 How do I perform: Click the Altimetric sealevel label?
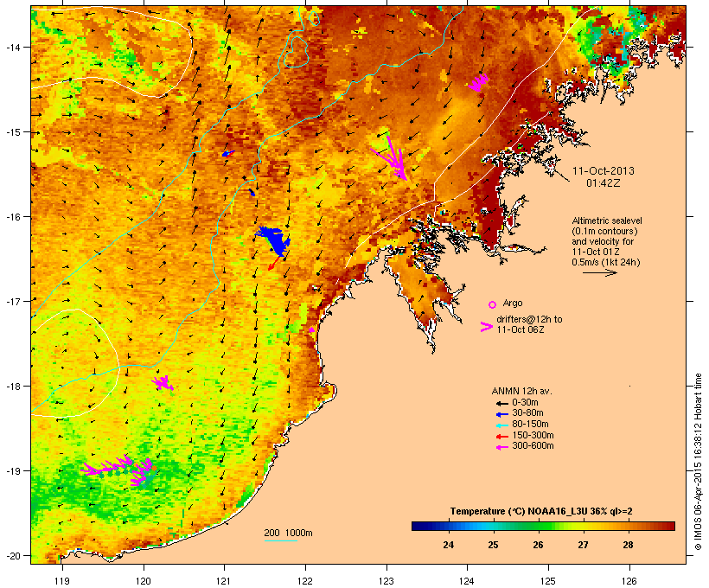[607, 220]
